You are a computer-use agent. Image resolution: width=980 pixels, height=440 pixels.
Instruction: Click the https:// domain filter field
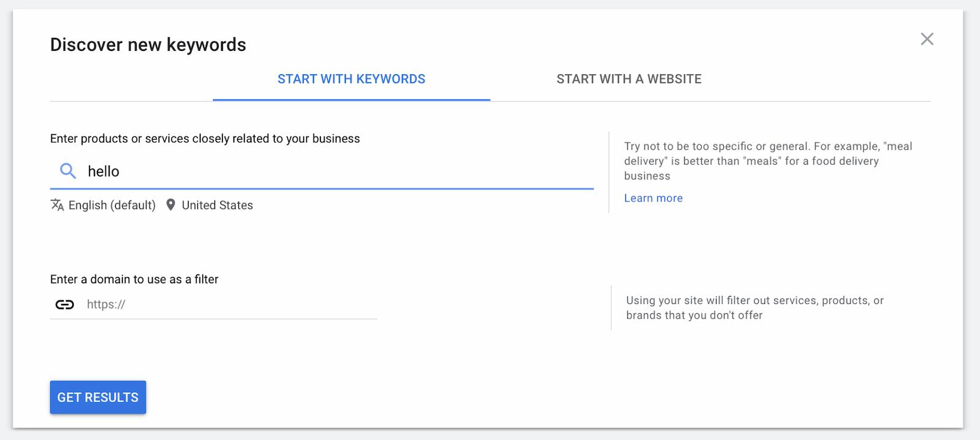pyautogui.click(x=214, y=304)
